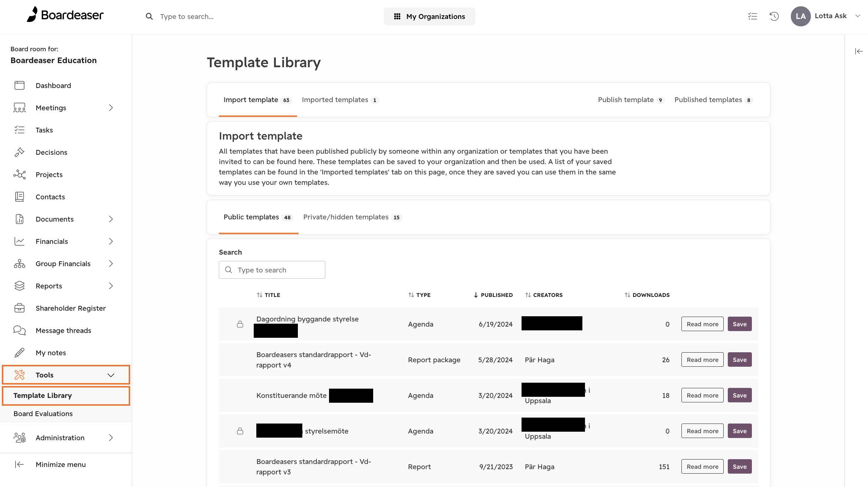Sort table by Published column
Screen dimensions: 868x487
(x=493, y=295)
